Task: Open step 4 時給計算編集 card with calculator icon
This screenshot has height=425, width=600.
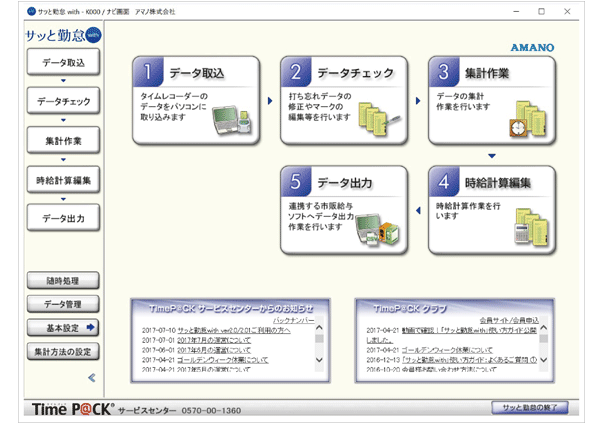Action: click(x=492, y=210)
